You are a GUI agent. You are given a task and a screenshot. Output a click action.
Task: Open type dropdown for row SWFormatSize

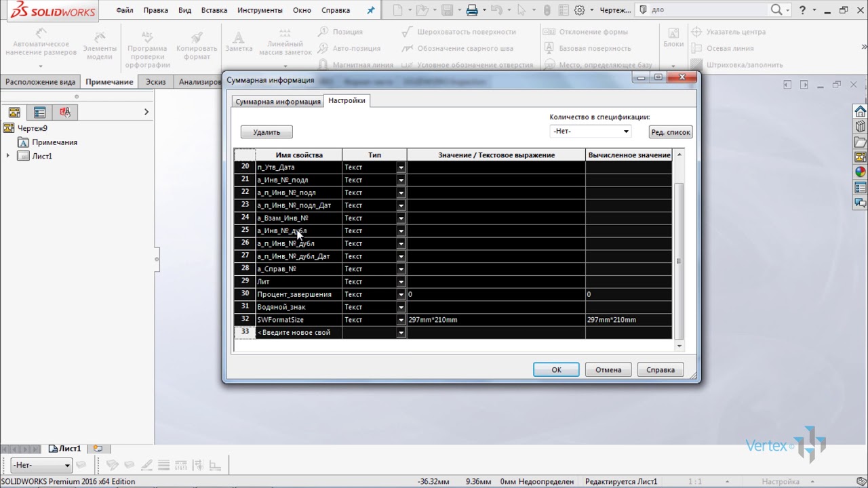[x=401, y=320]
